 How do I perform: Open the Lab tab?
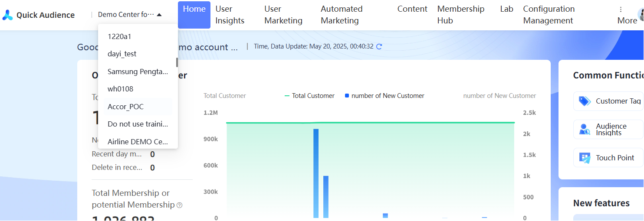[506, 9]
